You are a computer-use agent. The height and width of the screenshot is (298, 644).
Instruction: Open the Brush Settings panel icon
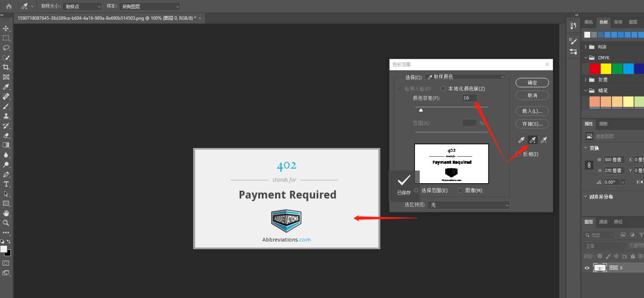pos(573,41)
